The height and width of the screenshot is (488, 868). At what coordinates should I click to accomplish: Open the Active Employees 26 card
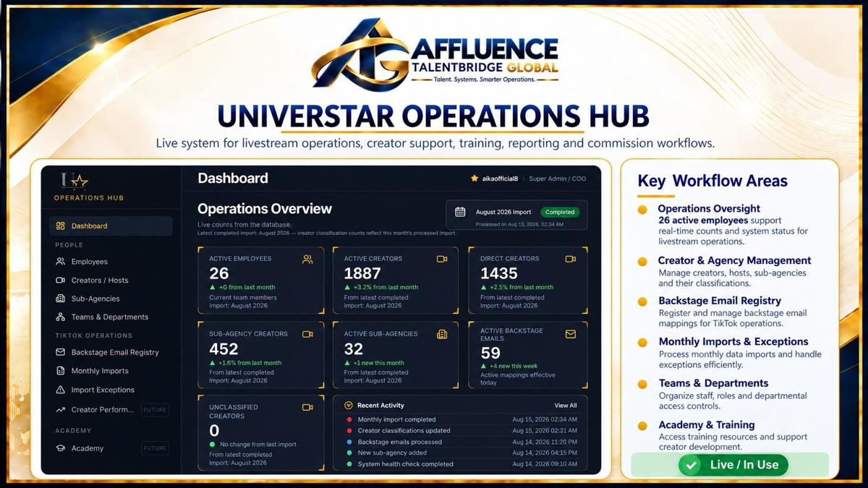point(261,281)
